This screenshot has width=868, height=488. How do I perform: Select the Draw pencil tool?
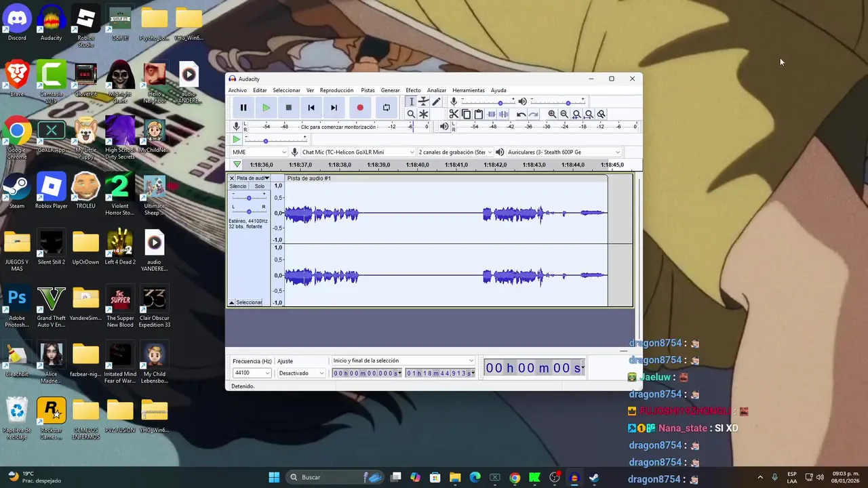(436, 102)
